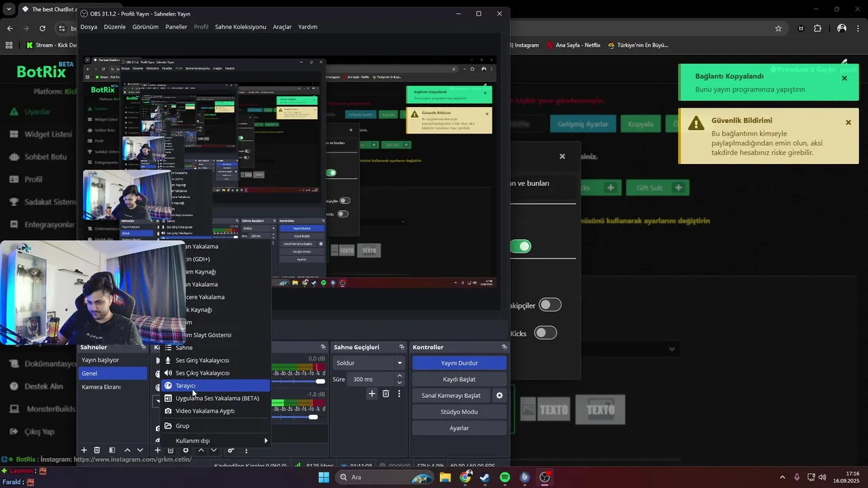The image size is (868, 488).
Task: Open scene filters icon in Sahneler toolbar
Action: pos(112,450)
